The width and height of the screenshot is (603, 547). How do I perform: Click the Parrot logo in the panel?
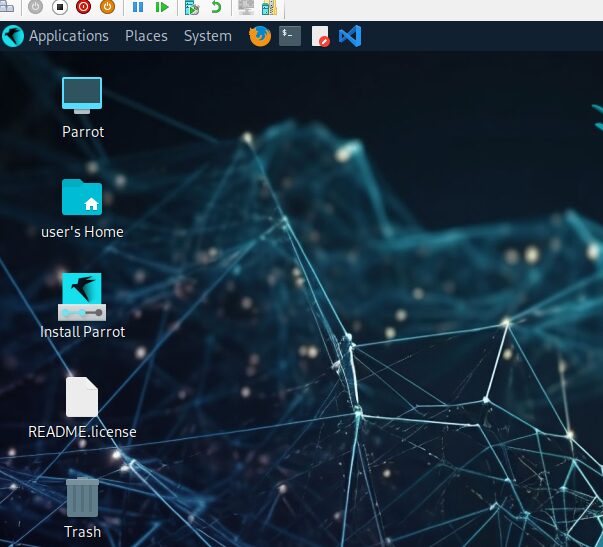point(13,36)
